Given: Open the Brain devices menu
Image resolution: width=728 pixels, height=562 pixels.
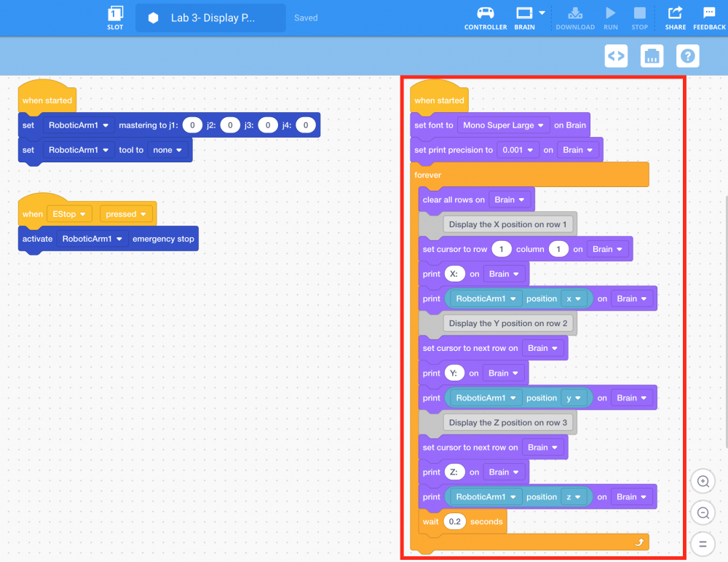Looking at the screenshot, I should [x=529, y=17].
